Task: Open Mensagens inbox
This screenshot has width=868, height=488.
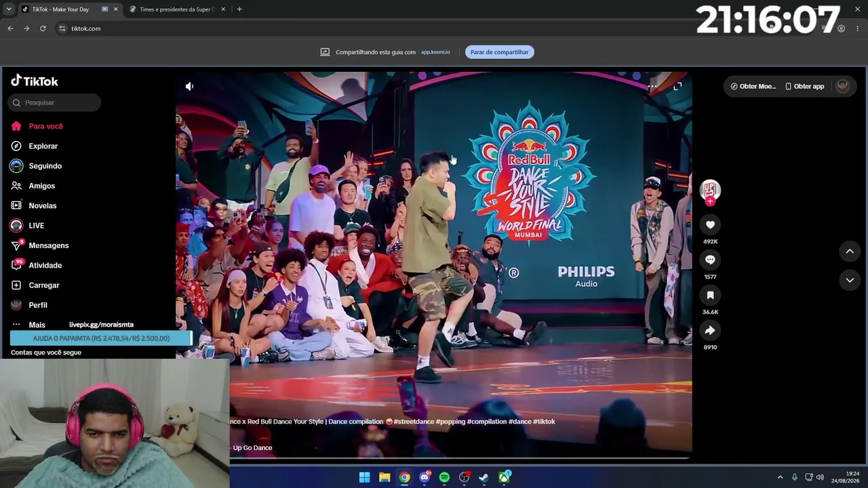Action: 40,245
